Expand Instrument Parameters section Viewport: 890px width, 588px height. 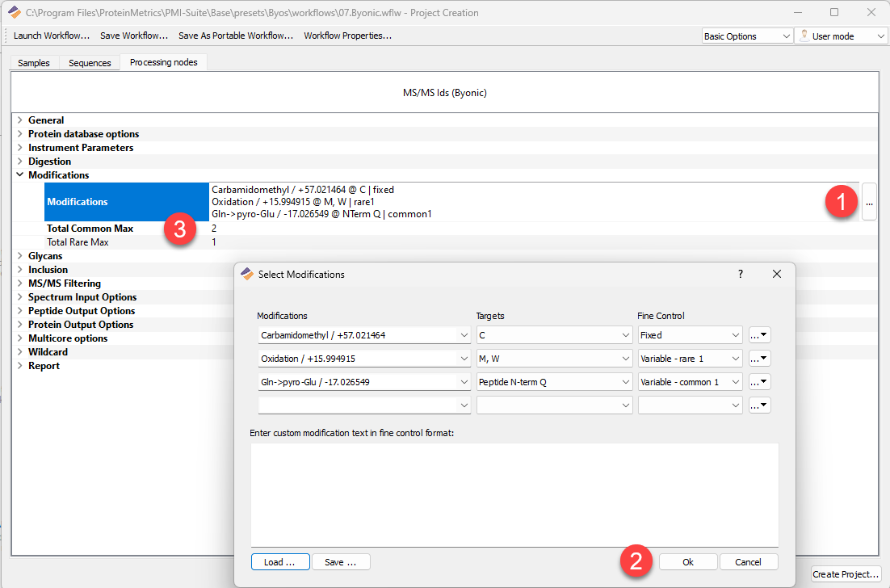point(20,148)
